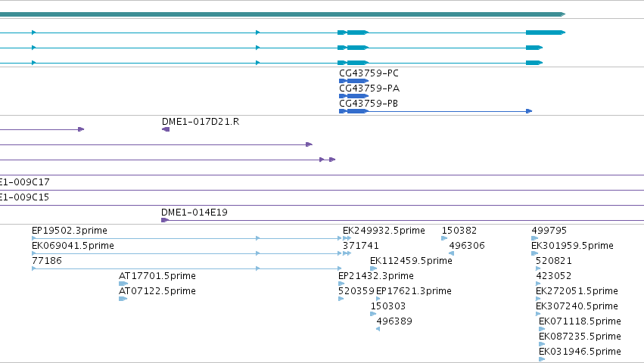Select EST feature EK071118.5prime
The image size is (644, 363).
tap(580, 321)
